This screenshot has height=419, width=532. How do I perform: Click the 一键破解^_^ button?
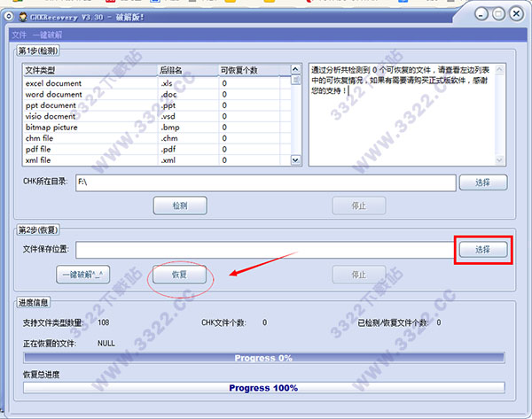point(82,275)
